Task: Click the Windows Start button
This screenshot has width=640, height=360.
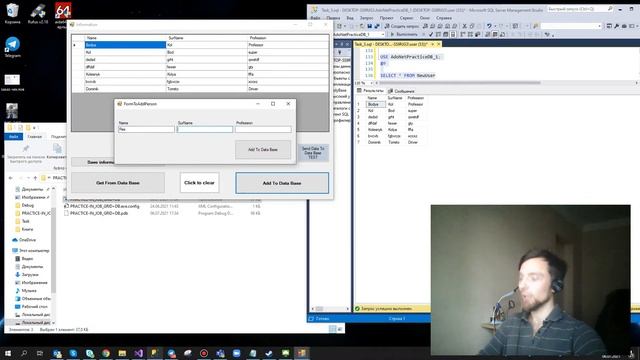Action: pyautogui.click(x=7, y=353)
